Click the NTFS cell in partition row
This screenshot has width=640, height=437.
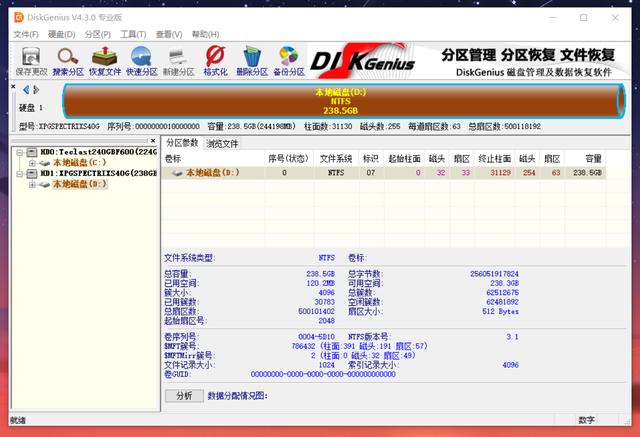pyautogui.click(x=336, y=173)
